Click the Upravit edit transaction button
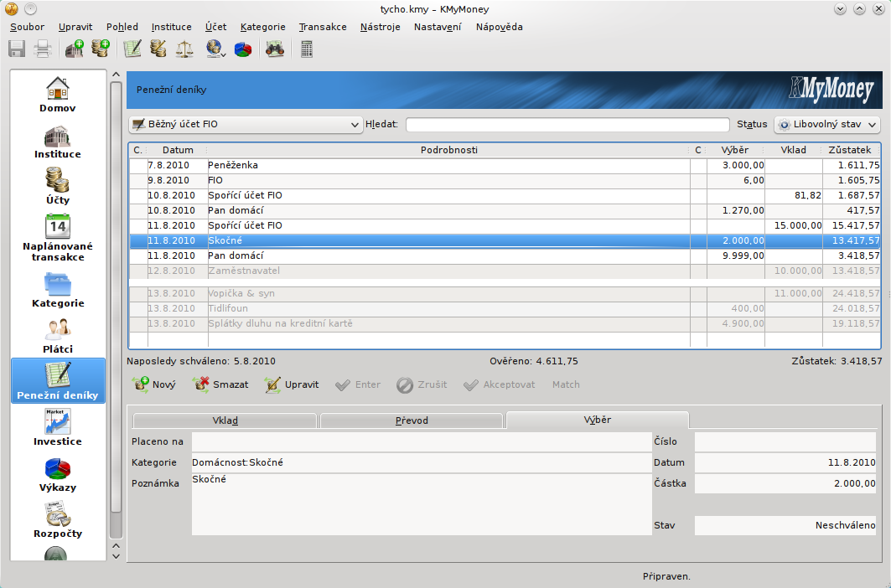Image resolution: width=891 pixels, height=588 pixels. pyautogui.click(x=292, y=384)
